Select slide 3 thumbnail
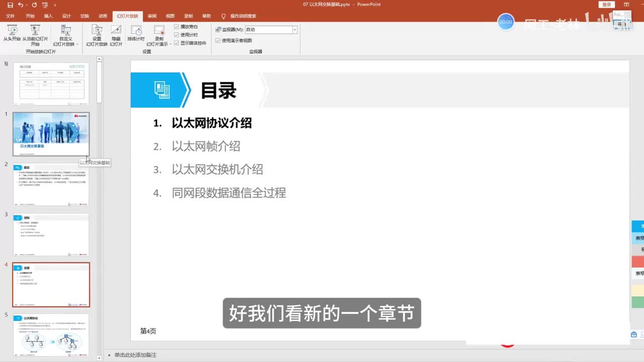This screenshot has height=362, width=644. pos(51,234)
